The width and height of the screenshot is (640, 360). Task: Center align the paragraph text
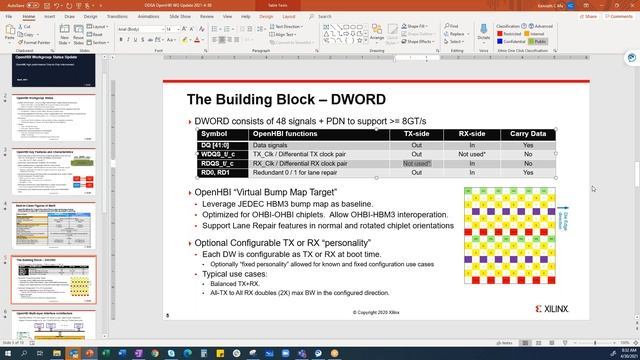(x=222, y=40)
